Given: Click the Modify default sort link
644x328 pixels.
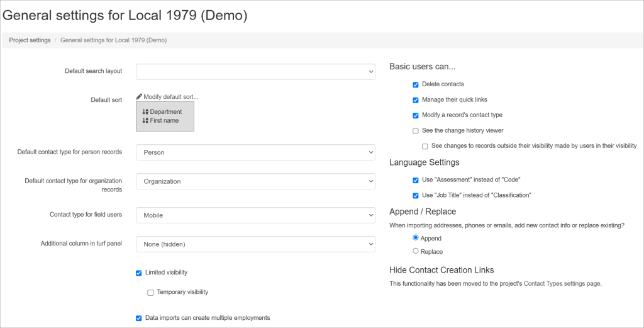Looking at the screenshot, I should [170, 96].
